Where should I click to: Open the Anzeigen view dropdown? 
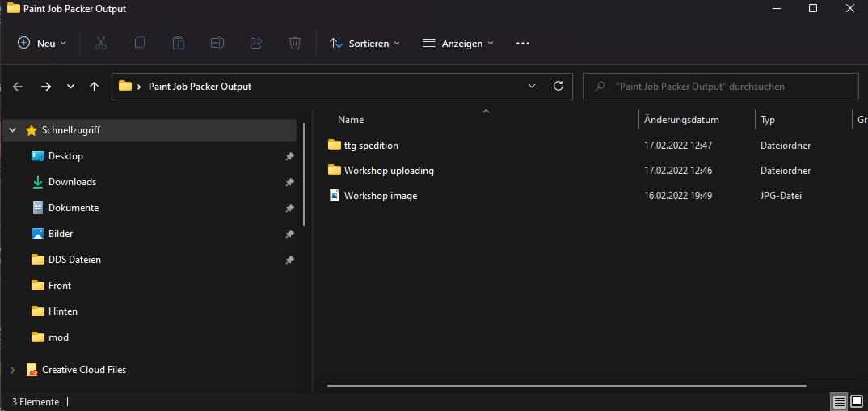tap(457, 43)
